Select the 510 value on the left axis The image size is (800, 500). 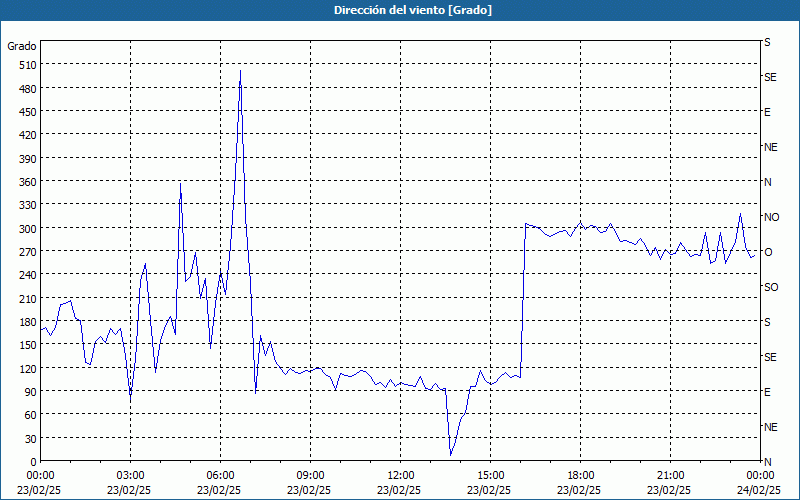coord(25,65)
